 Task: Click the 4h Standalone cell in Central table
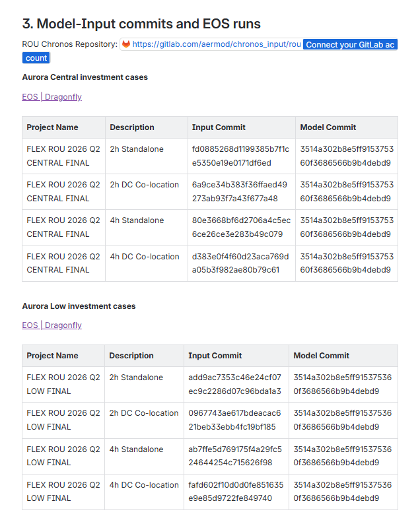click(147, 228)
